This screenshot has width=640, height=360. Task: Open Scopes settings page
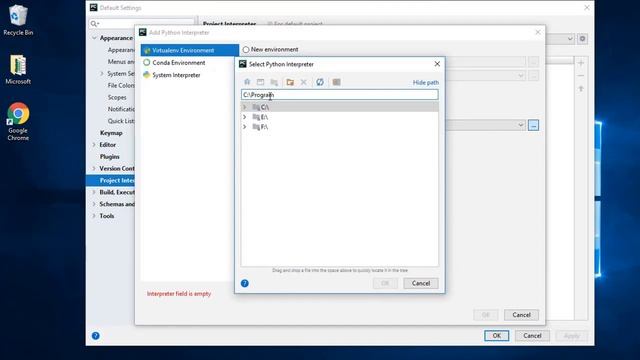pyautogui.click(x=117, y=98)
